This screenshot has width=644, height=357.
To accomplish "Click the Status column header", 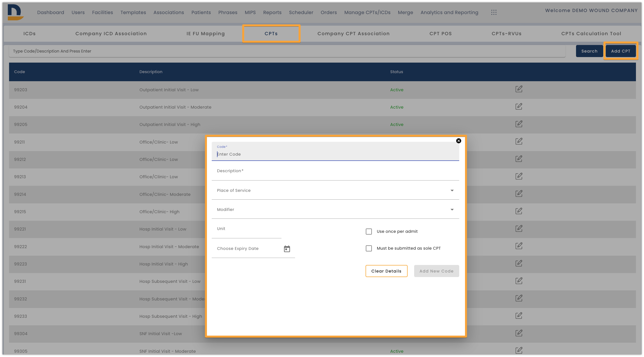I will 397,72.
